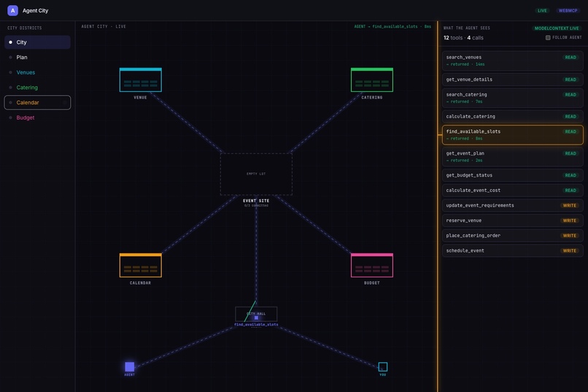The image size is (588, 392).
Task: Select the calculate_catering tool row
Action: point(513,116)
